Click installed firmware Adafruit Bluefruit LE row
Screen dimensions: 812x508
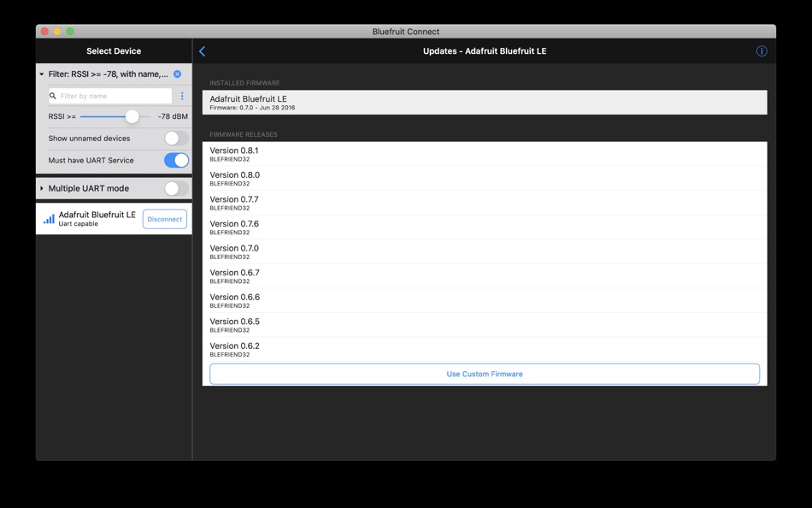pos(484,103)
